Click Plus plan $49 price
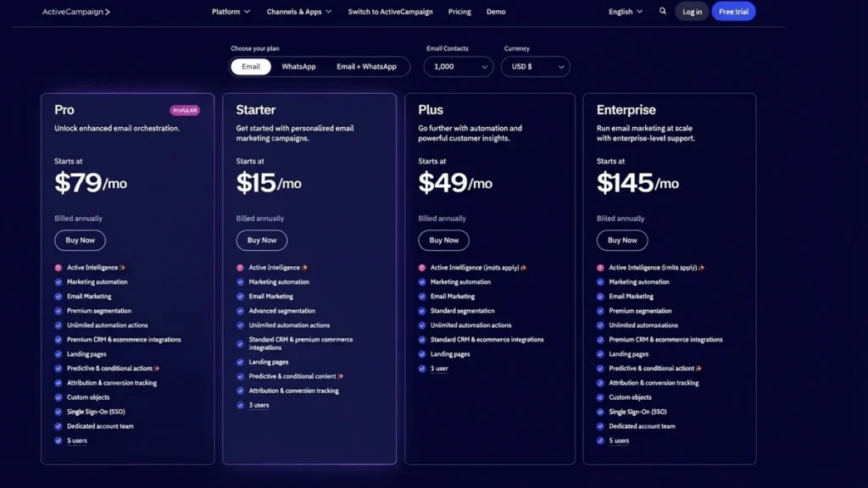The height and width of the screenshot is (488, 868). [455, 183]
